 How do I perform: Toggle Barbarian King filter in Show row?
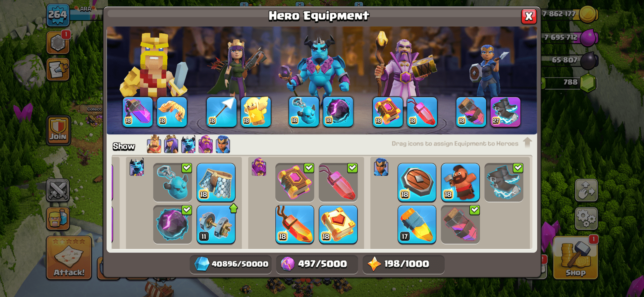pyautogui.click(x=154, y=144)
